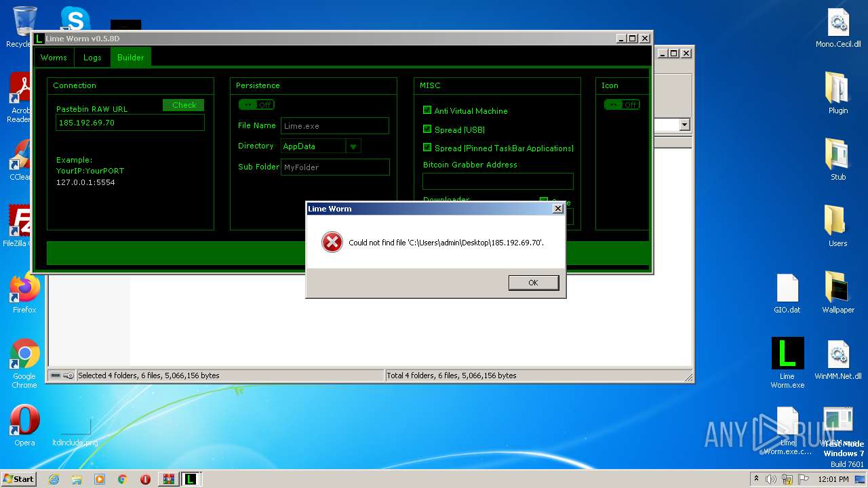The width and height of the screenshot is (868, 488).
Task: Open the Google Chrome desktop shortcut
Action: pyautogui.click(x=24, y=363)
